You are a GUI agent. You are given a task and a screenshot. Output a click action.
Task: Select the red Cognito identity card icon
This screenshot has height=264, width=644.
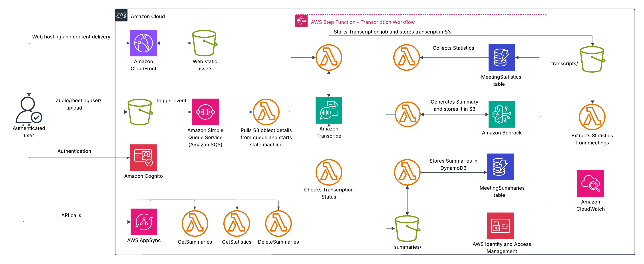143,158
